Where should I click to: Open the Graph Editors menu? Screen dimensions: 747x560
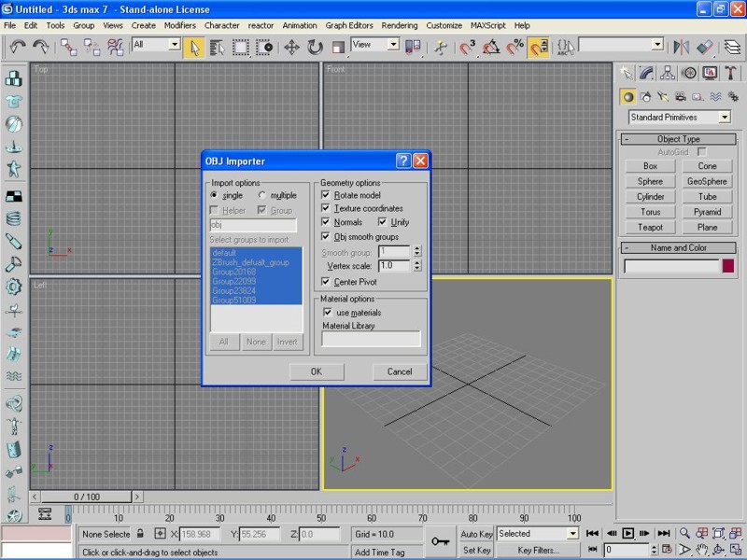pyautogui.click(x=349, y=25)
